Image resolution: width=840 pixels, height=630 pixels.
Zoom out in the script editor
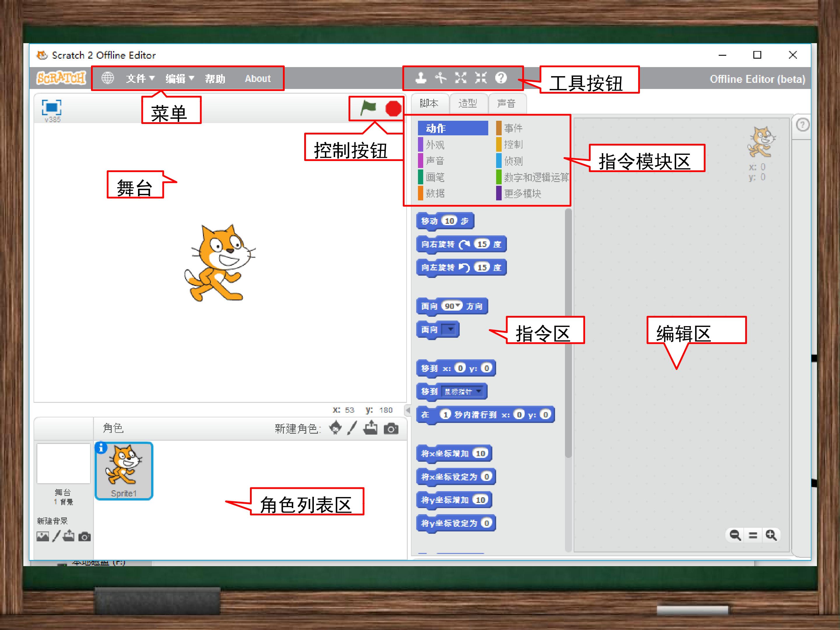(735, 535)
